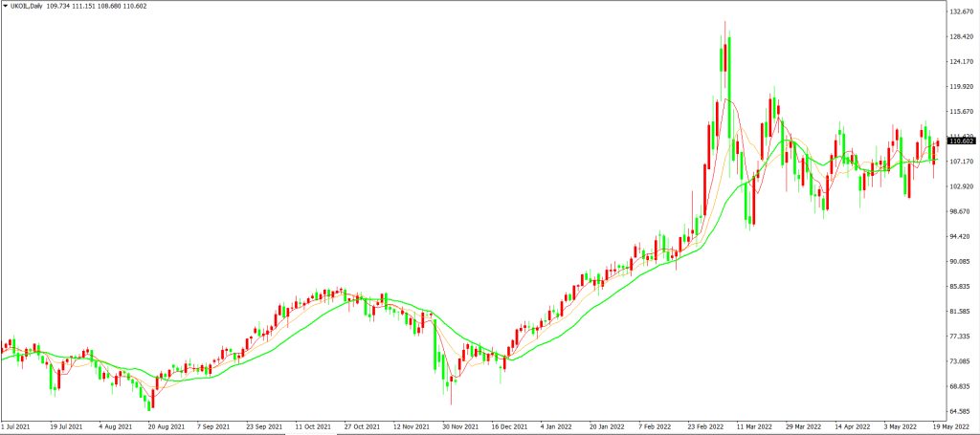Image resolution: width=980 pixels, height=435 pixels.
Task: Click the 4 Jan 2022 date label
Action: point(556,427)
